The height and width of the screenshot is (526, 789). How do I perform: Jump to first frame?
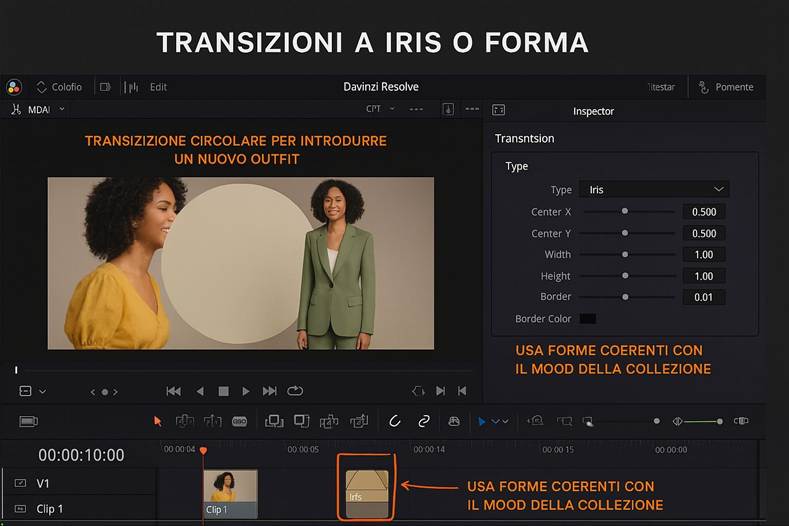pos(174,391)
